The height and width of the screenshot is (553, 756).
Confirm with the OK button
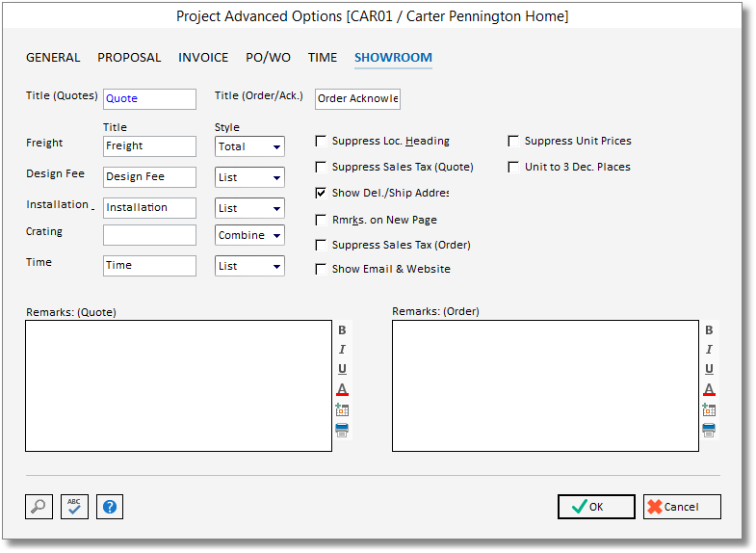[596, 507]
